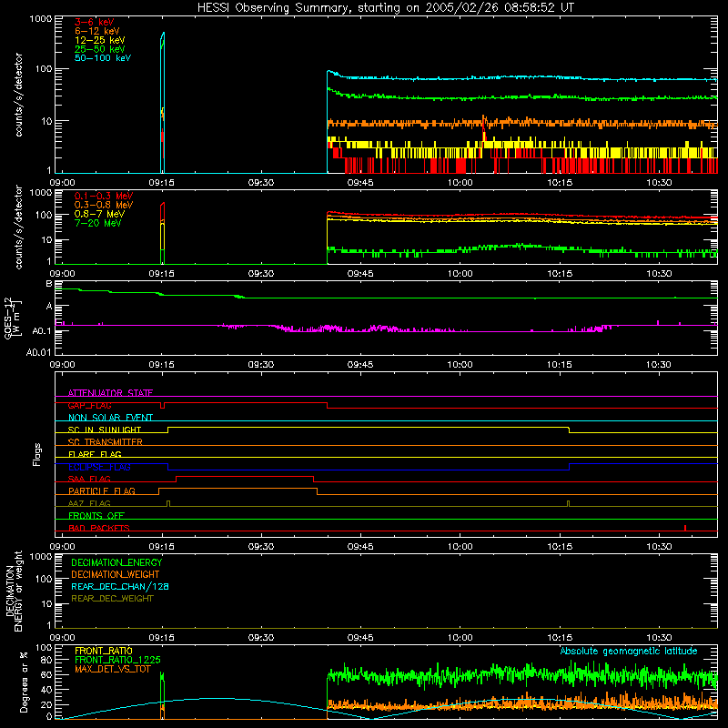This screenshot has width=728, height=728.
Task: Select the SAA_FLAG label
Action: (89, 479)
